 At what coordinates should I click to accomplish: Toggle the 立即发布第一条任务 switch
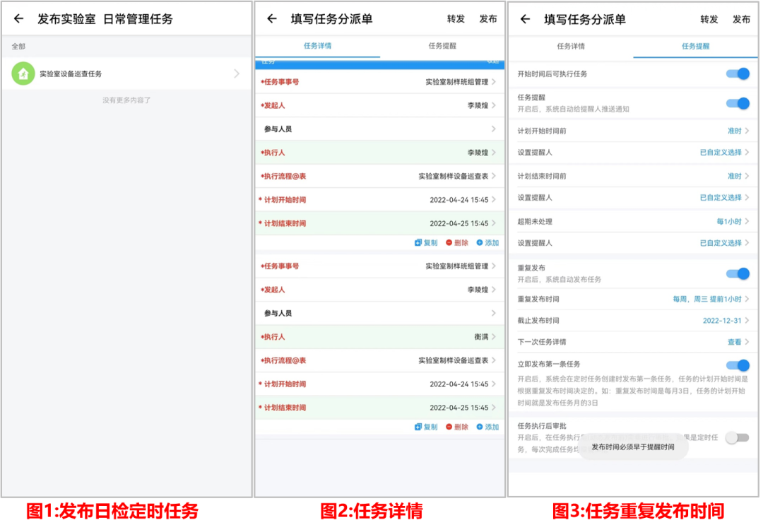coord(738,365)
